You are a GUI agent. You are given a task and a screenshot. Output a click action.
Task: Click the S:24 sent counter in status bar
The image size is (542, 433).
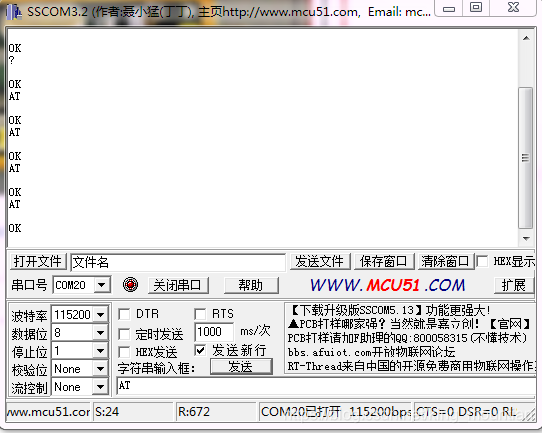(x=133, y=412)
